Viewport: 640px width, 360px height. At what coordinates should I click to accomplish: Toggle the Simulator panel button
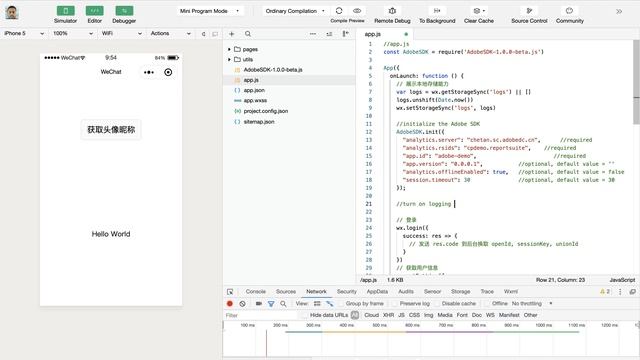click(65, 11)
